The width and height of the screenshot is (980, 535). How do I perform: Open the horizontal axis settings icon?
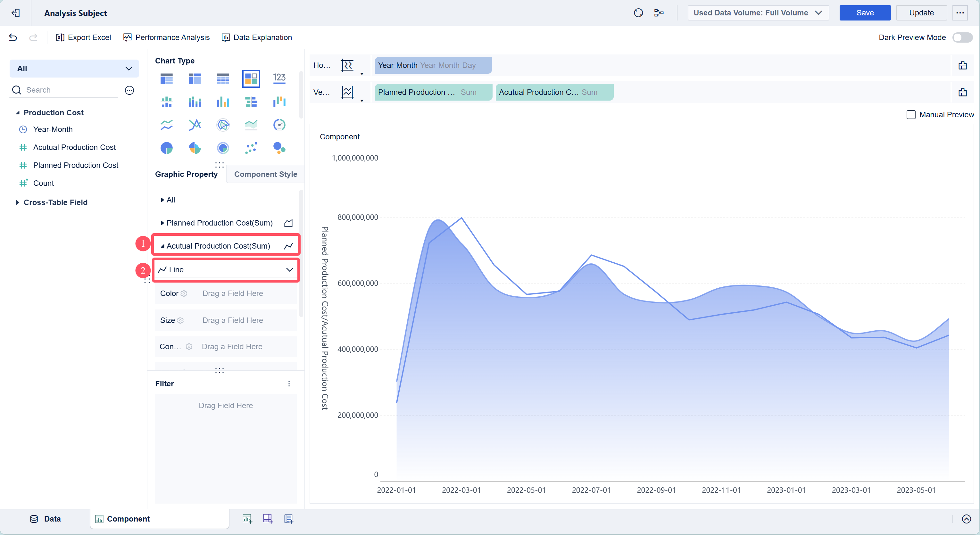coord(347,65)
